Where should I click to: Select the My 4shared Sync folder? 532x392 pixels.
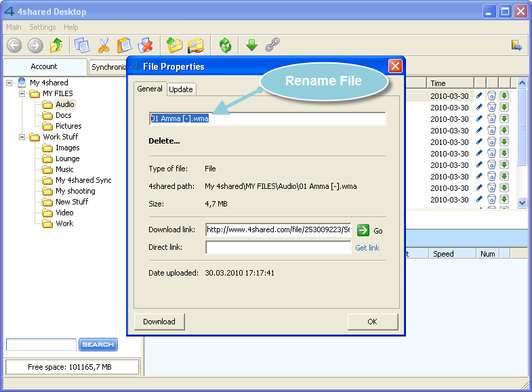pos(83,180)
